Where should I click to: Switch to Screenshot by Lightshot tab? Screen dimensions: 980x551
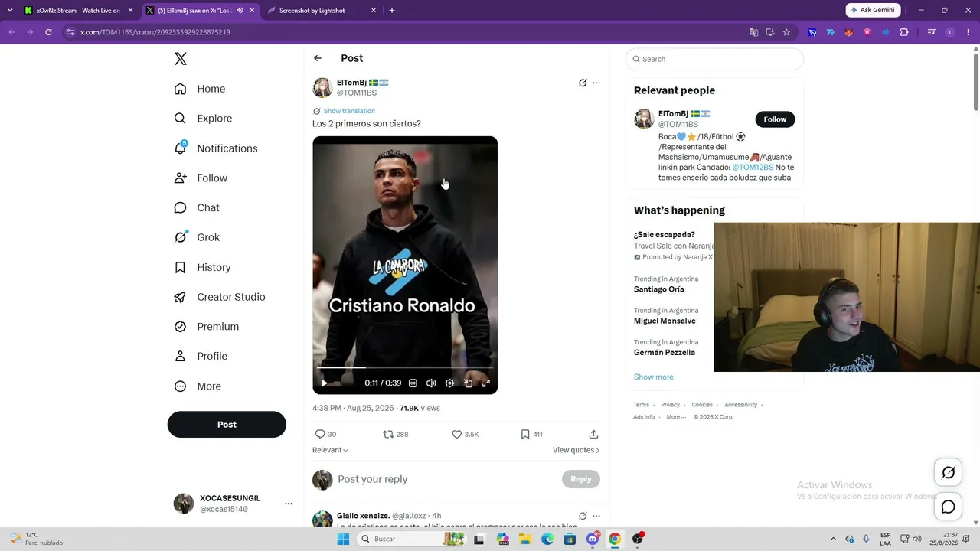322,11
